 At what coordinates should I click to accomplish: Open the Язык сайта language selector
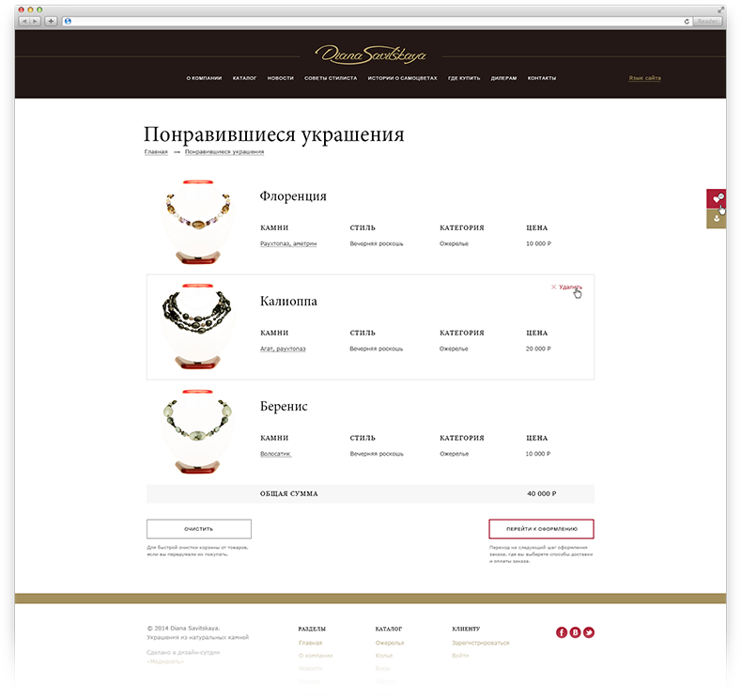[644, 78]
